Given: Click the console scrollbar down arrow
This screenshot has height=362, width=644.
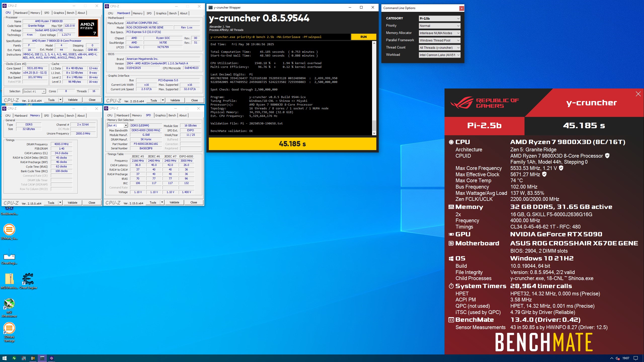Looking at the screenshot, I should pyautogui.click(x=374, y=133).
